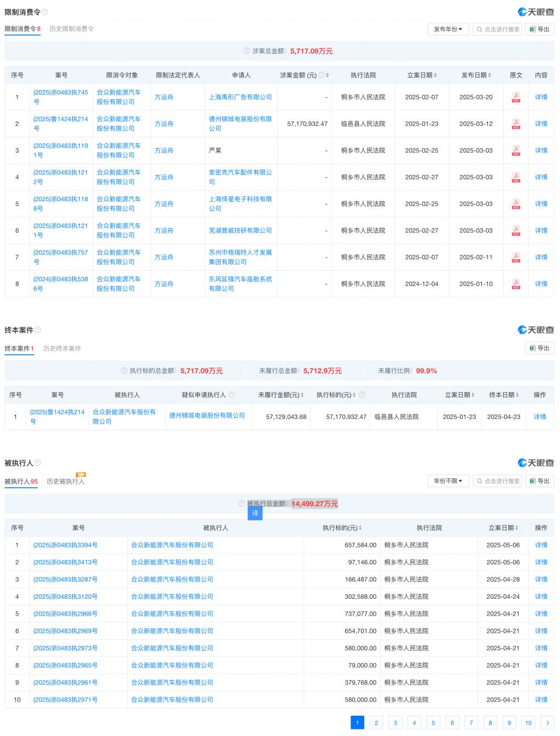
Task: Open 详情 for case 浙0483执3120号
Action: click(541, 597)
